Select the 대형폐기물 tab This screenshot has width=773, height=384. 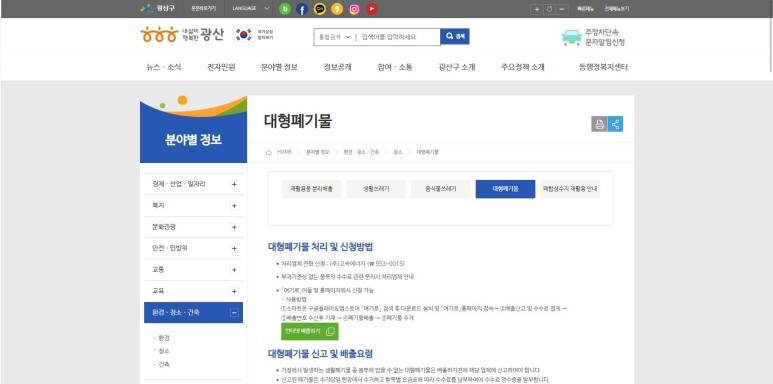pos(505,189)
